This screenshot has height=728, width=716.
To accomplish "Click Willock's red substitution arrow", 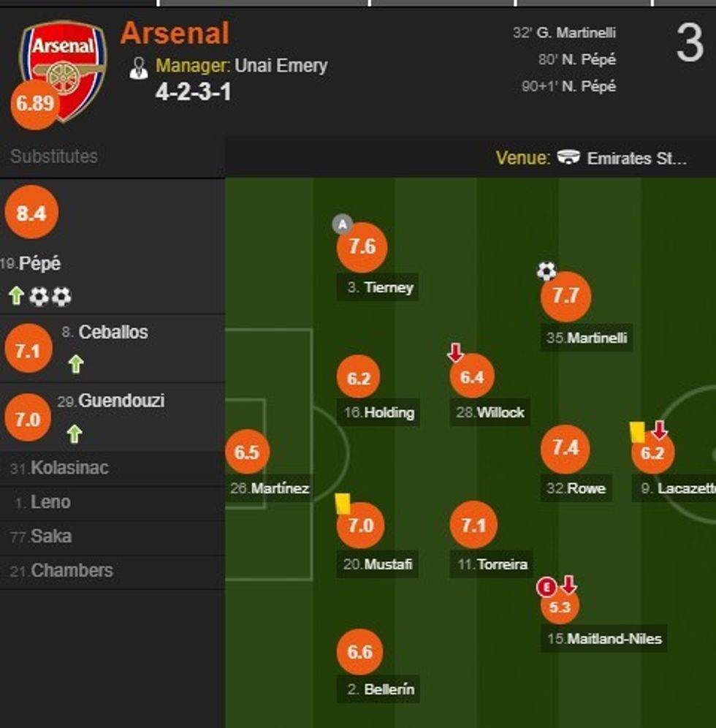I will click(455, 354).
